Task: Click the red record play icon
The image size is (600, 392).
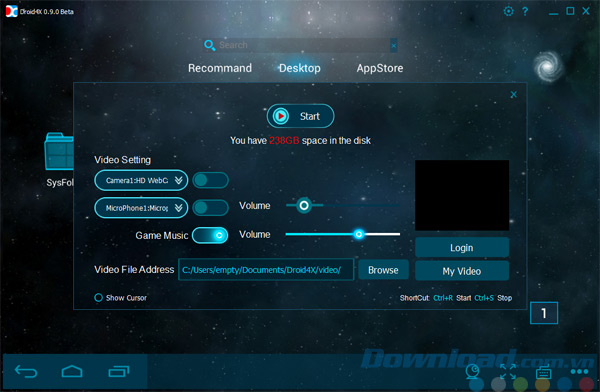Action: coord(281,116)
